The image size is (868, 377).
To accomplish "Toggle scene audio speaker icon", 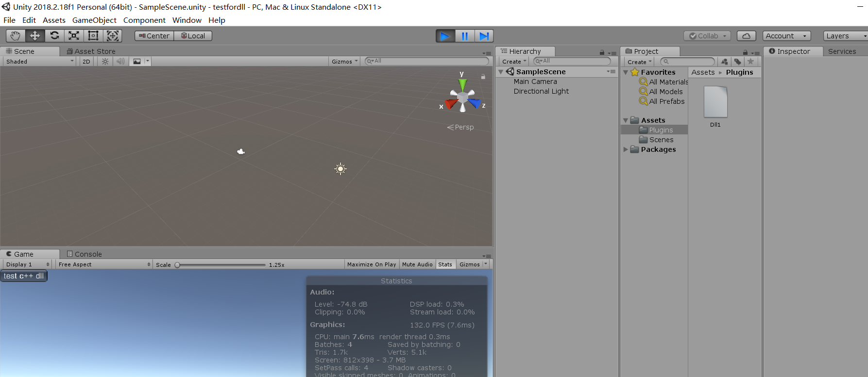I will (120, 62).
